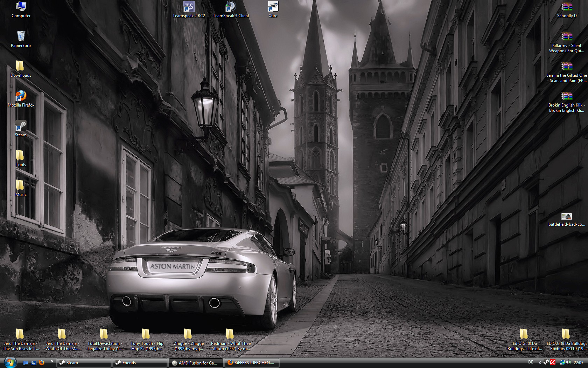
Task: Open the DE language bar indicator
Action: point(531,362)
